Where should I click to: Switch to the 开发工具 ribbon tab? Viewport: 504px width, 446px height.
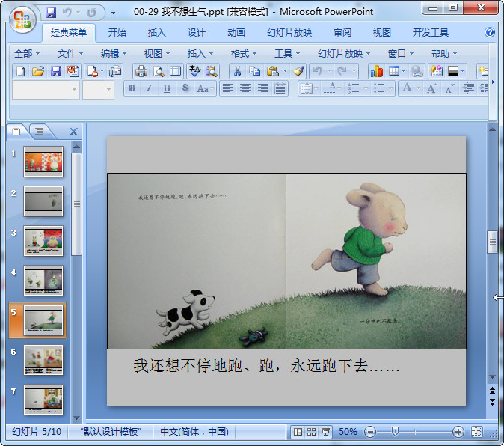(430, 32)
